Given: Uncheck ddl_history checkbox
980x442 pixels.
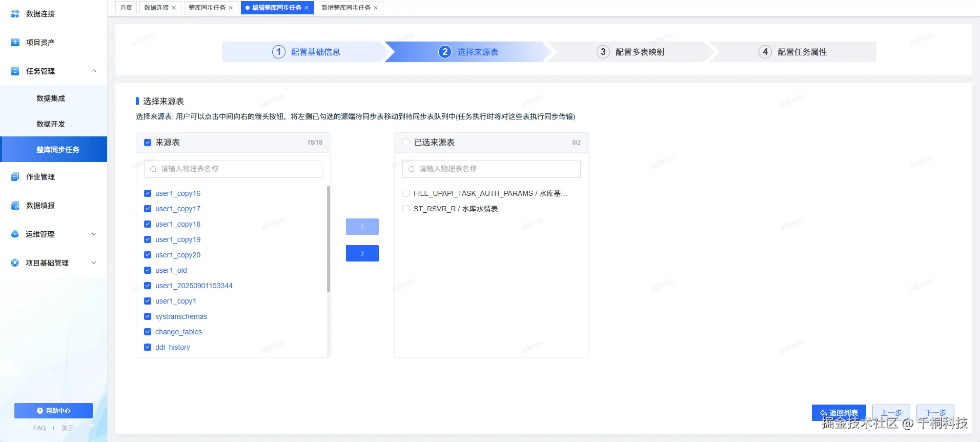Looking at the screenshot, I should [148, 347].
